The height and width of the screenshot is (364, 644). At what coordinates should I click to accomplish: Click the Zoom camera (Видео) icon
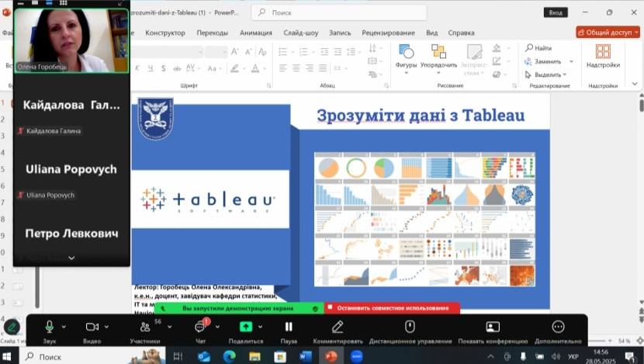point(92,327)
